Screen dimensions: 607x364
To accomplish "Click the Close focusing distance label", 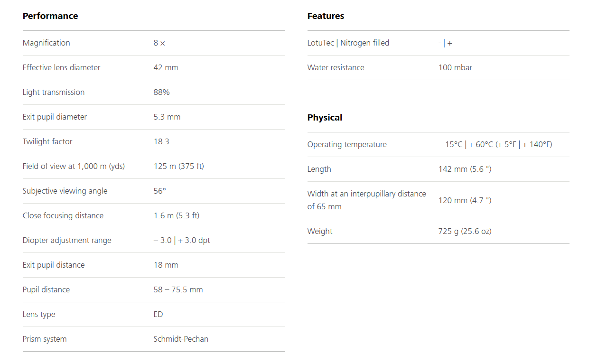I will point(63,216).
